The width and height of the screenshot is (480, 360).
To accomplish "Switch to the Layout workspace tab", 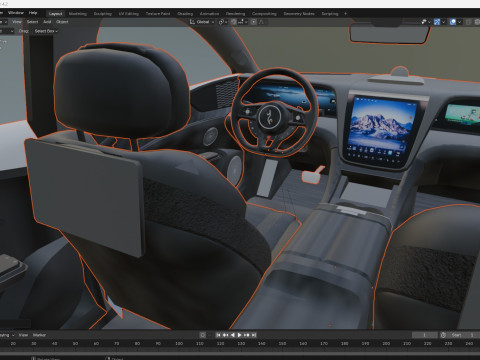I will click(55, 14).
